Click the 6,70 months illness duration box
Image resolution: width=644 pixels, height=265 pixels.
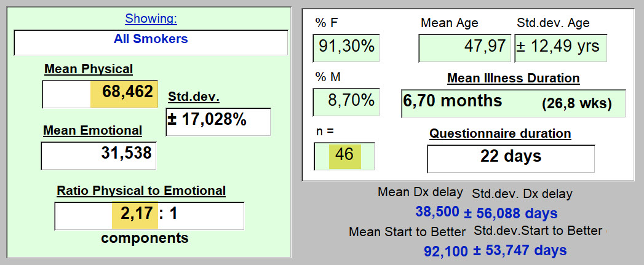click(514, 103)
